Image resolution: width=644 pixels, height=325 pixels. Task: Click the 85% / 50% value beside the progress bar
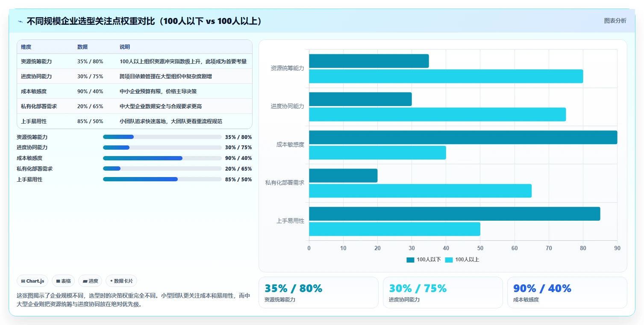tap(238, 180)
